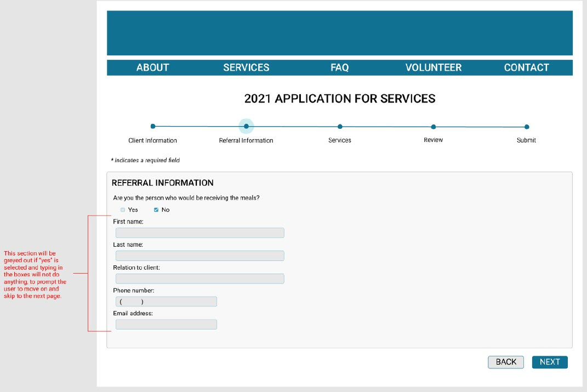Click the First name input field

(x=200, y=232)
